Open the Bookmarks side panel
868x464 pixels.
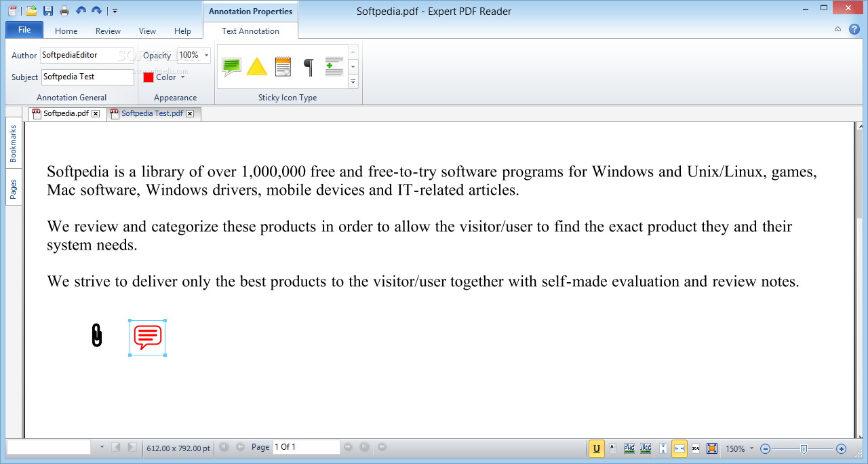14,143
